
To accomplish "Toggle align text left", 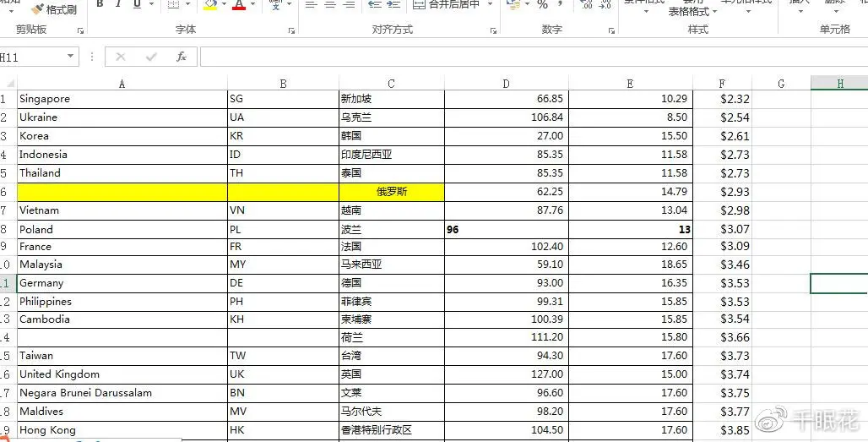I will (312, 4).
